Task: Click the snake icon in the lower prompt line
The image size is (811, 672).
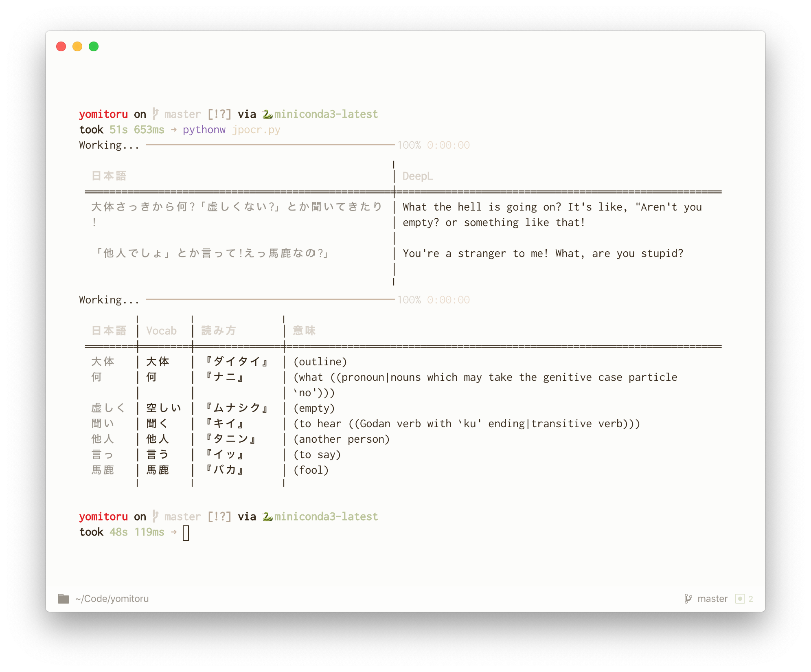Action: tap(267, 516)
